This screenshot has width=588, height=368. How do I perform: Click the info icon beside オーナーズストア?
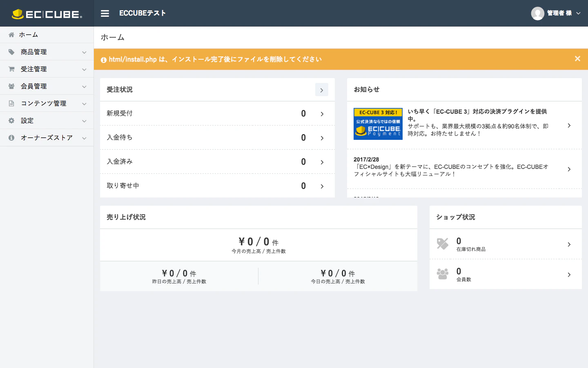click(x=11, y=138)
